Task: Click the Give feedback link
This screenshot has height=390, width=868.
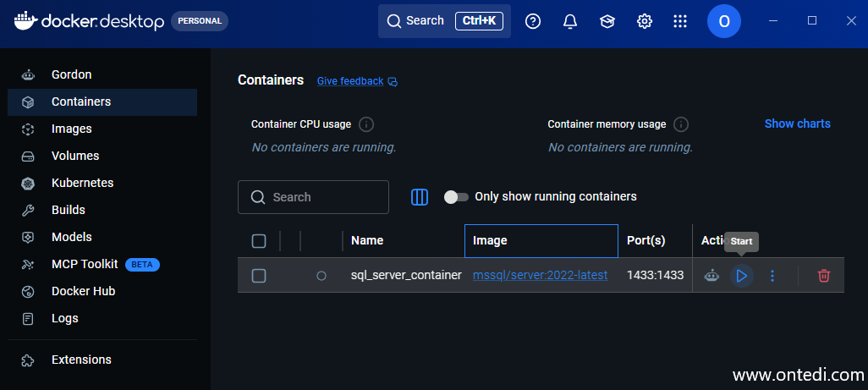Action: coord(350,81)
